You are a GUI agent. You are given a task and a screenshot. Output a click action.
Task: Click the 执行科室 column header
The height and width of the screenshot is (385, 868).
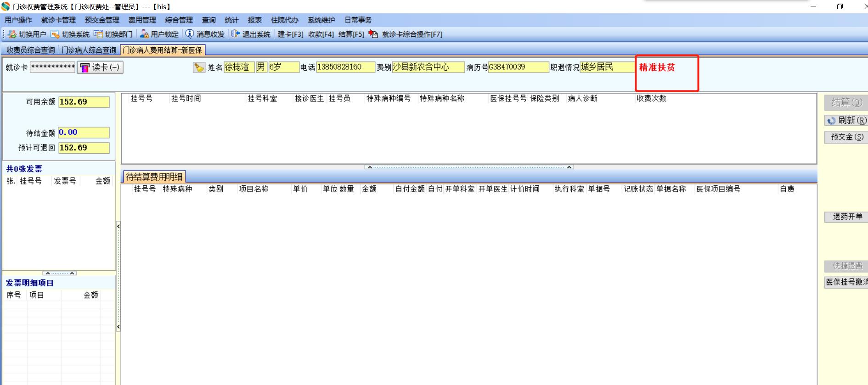click(x=569, y=189)
